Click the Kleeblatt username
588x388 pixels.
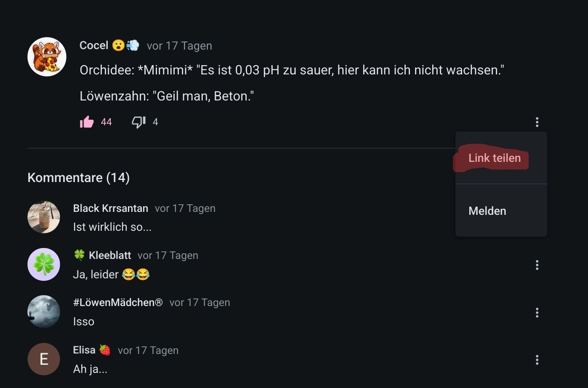[x=110, y=256]
